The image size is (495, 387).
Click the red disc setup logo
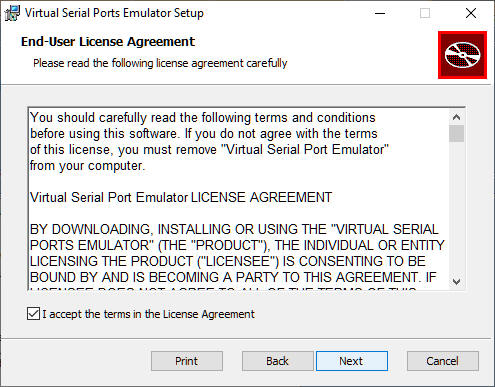point(462,55)
